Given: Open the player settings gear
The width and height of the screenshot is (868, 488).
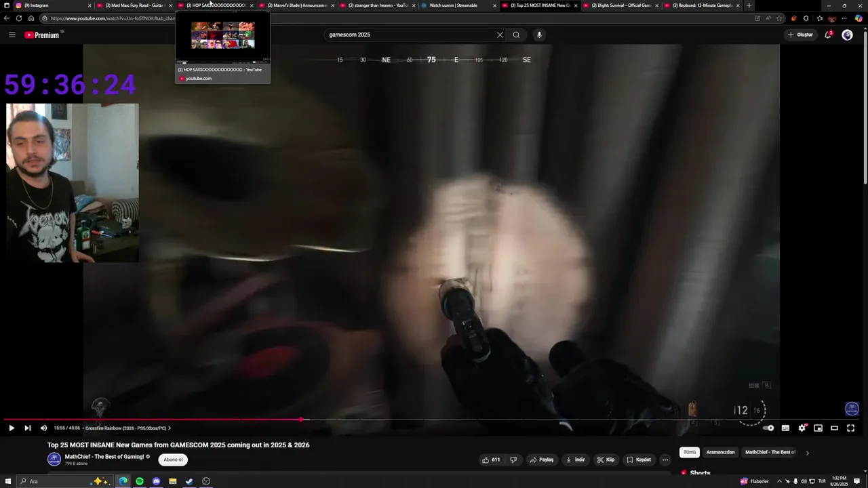Looking at the screenshot, I should 802,428.
